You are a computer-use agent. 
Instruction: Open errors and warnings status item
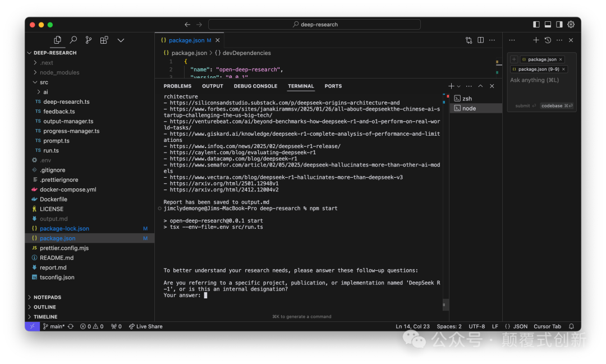[91, 326]
